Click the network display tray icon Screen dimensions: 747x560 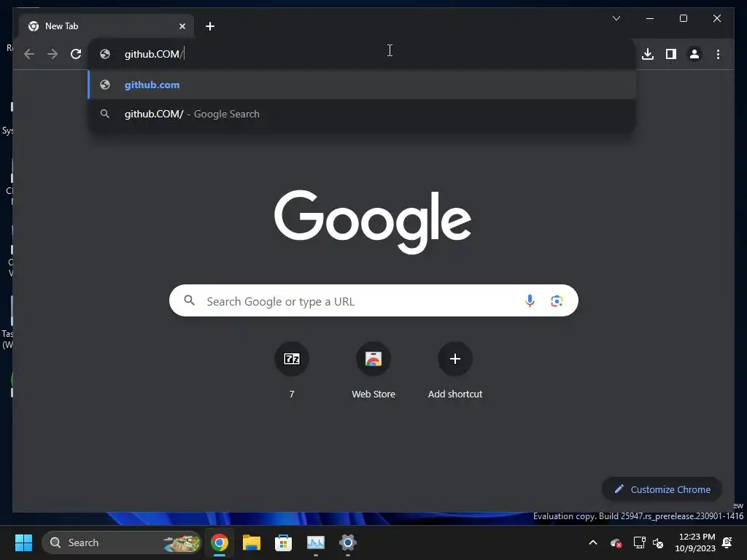point(639,542)
